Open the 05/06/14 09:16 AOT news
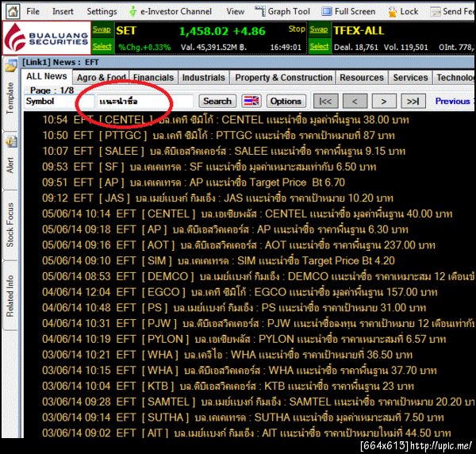 pos(239,245)
